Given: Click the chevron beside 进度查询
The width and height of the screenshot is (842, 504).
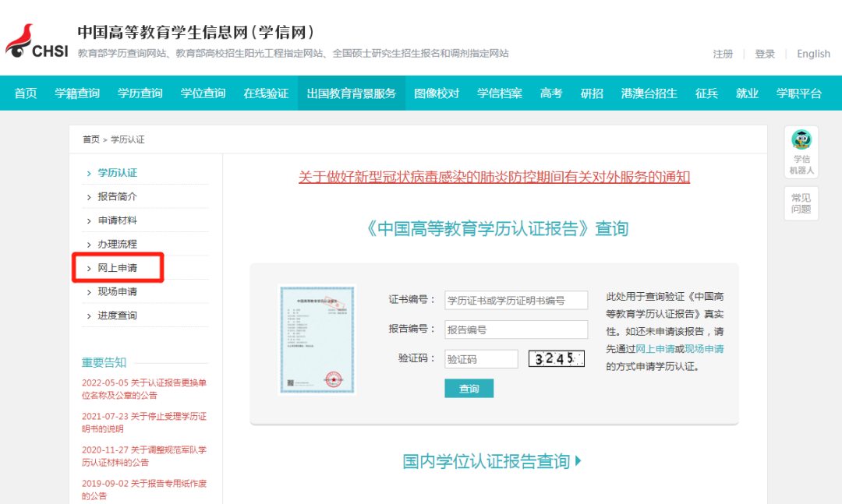Looking at the screenshot, I should [x=89, y=316].
